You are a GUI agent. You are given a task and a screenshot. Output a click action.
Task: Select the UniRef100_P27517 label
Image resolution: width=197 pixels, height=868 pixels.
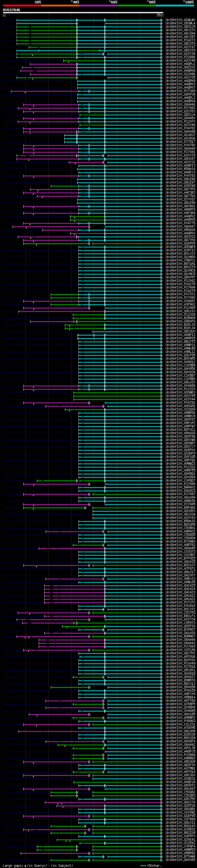(180, 142)
